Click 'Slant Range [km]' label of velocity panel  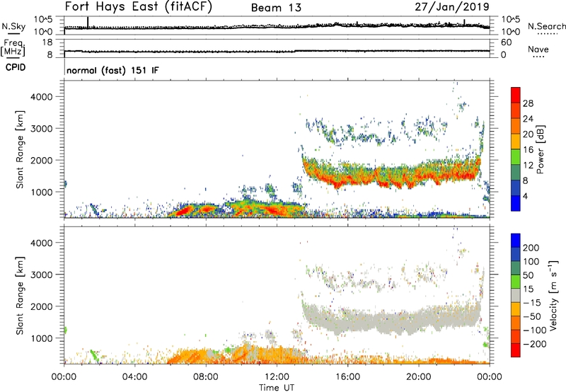pyautogui.click(x=20, y=296)
